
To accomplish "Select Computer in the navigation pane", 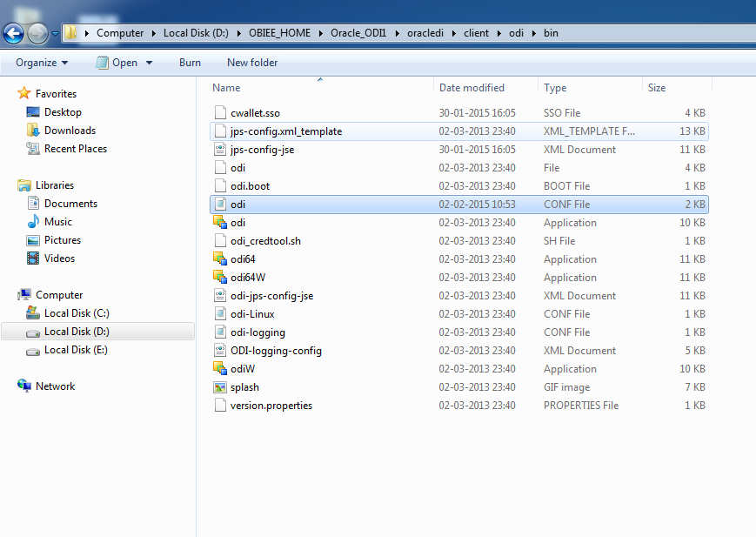I will click(x=59, y=295).
